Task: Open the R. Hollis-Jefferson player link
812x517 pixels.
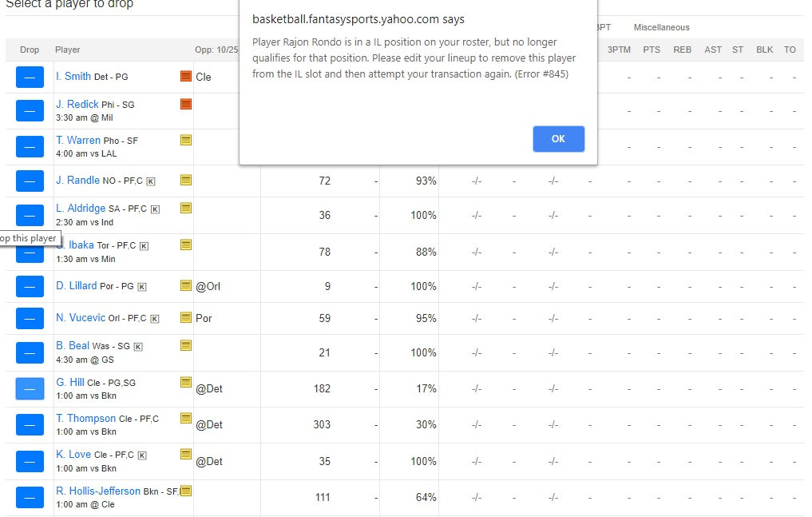Action: click(x=97, y=491)
